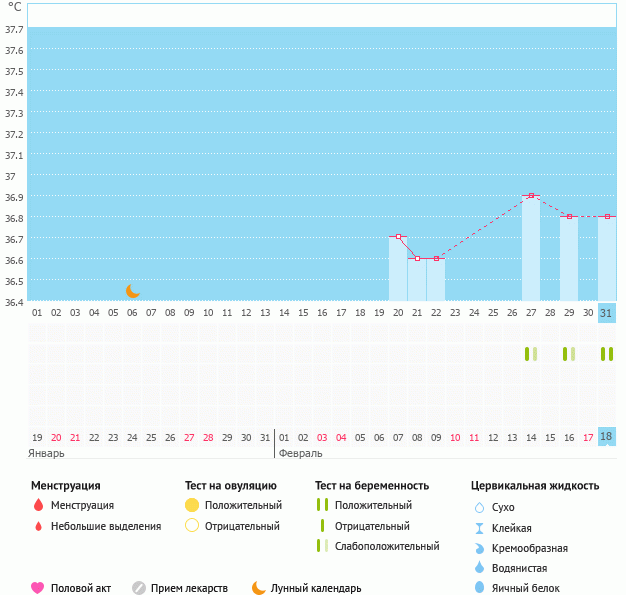The height and width of the screenshot is (595, 626).
Task: Click the Небольшие выделения legend label
Action: (x=105, y=526)
